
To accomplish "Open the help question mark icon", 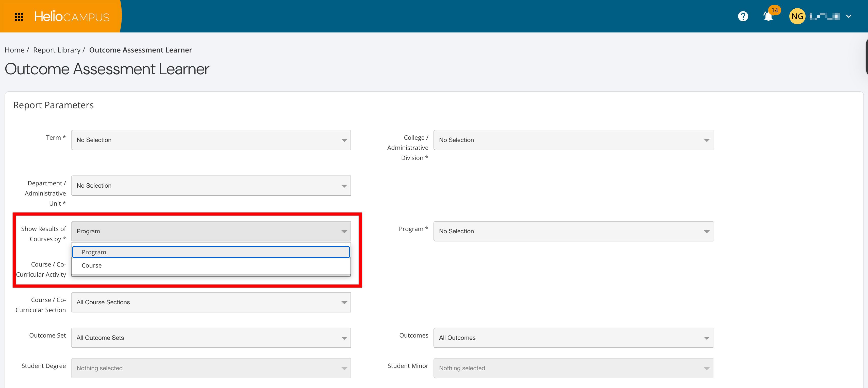I will pyautogui.click(x=743, y=16).
